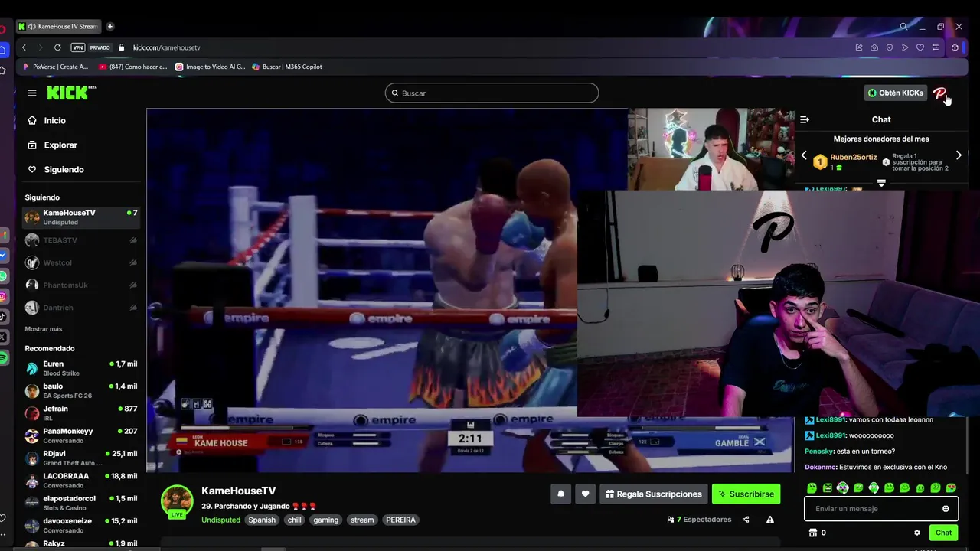Open the chat shop icon
This screenshot has width=980, height=551.
[813, 533]
